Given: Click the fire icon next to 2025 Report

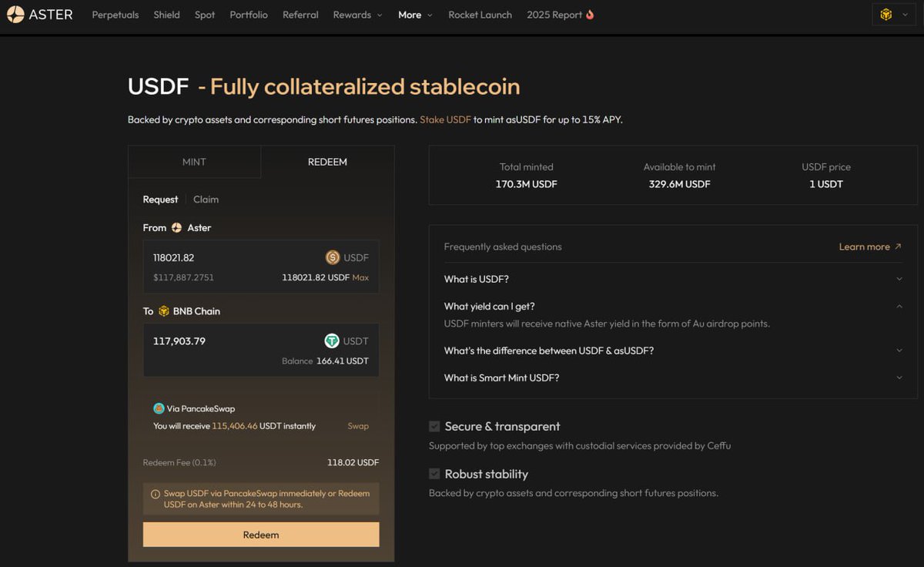Looking at the screenshot, I should 590,15.
